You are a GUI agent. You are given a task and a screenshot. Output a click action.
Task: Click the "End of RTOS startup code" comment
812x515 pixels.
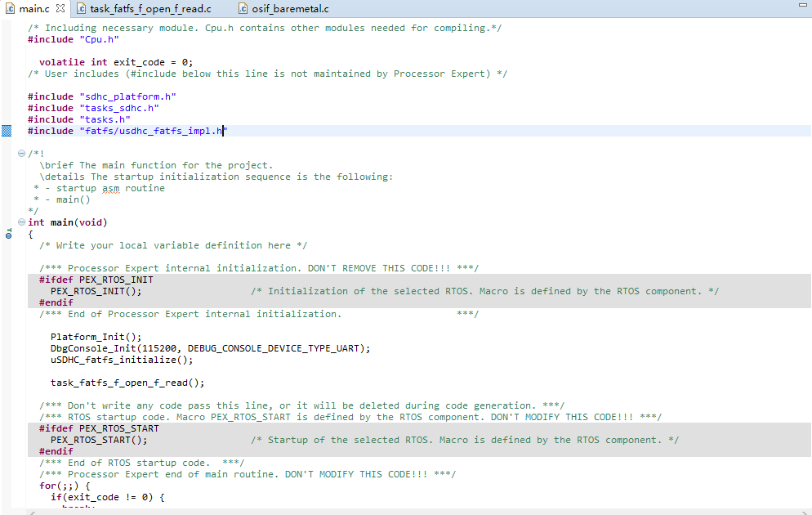141,463
